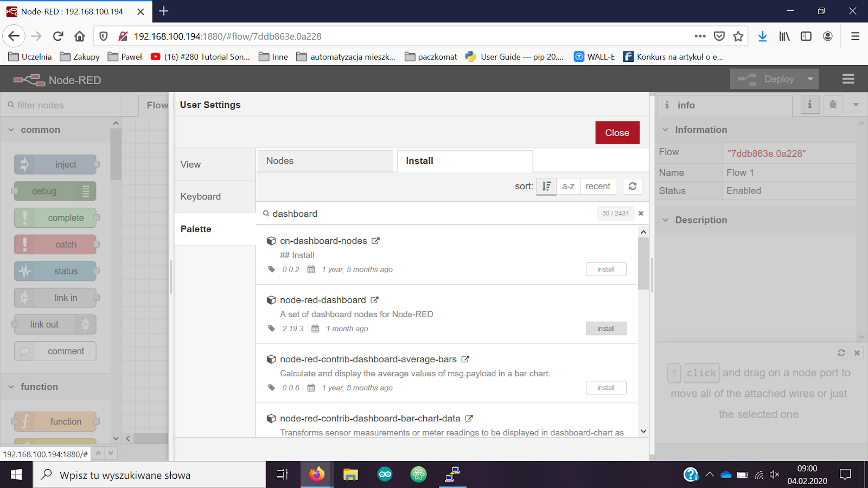The width and height of the screenshot is (868, 488).
Task: Refresh the tips box in info sidebar
Action: [x=841, y=352]
